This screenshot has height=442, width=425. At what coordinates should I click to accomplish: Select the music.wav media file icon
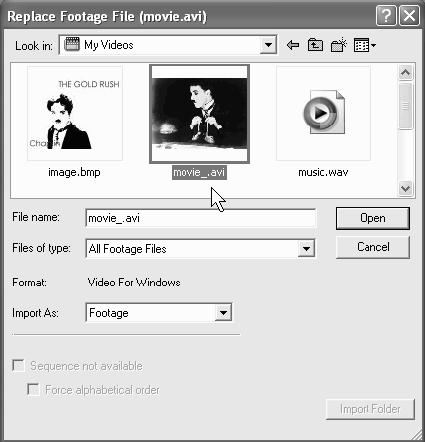coord(323,112)
